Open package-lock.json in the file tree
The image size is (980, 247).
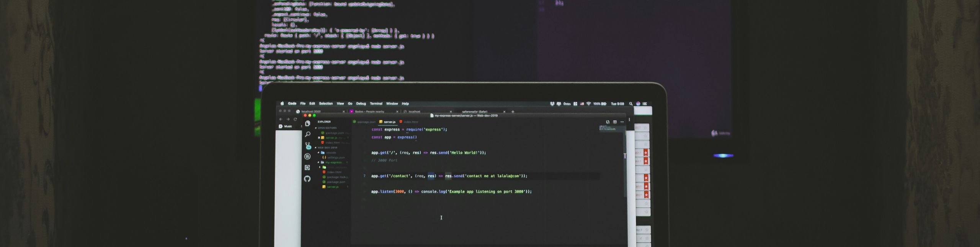tap(335, 177)
